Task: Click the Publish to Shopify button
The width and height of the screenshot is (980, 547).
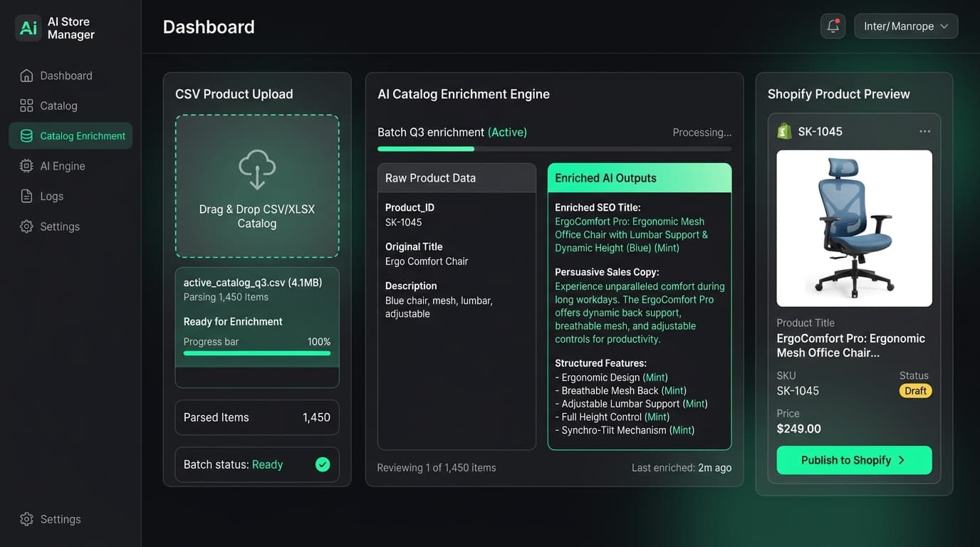Action: [854, 460]
